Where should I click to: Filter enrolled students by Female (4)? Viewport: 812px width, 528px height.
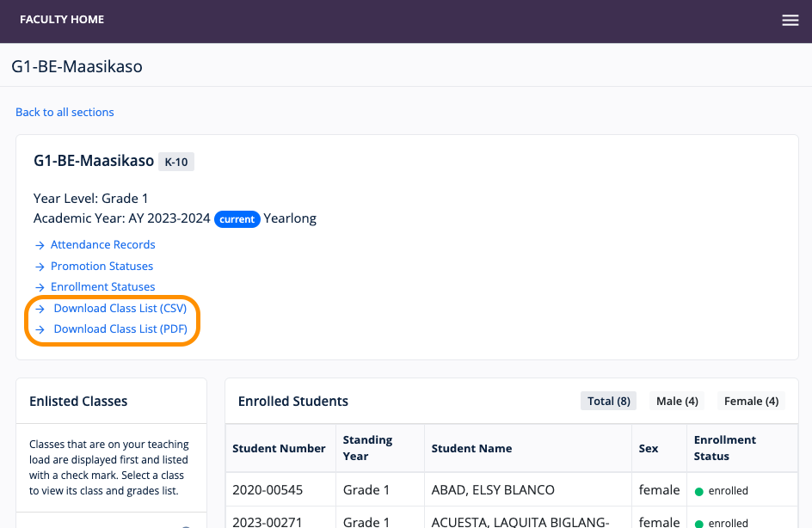pyautogui.click(x=751, y=401)
